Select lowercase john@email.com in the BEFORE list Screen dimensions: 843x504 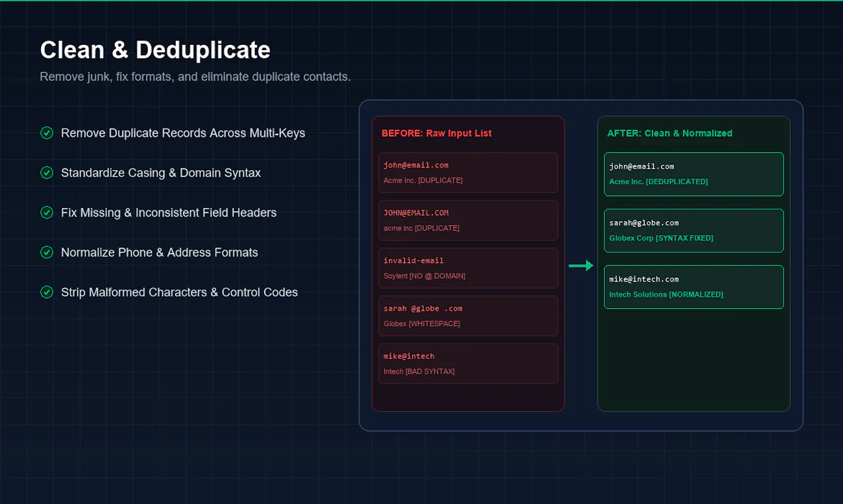(416, 165)
